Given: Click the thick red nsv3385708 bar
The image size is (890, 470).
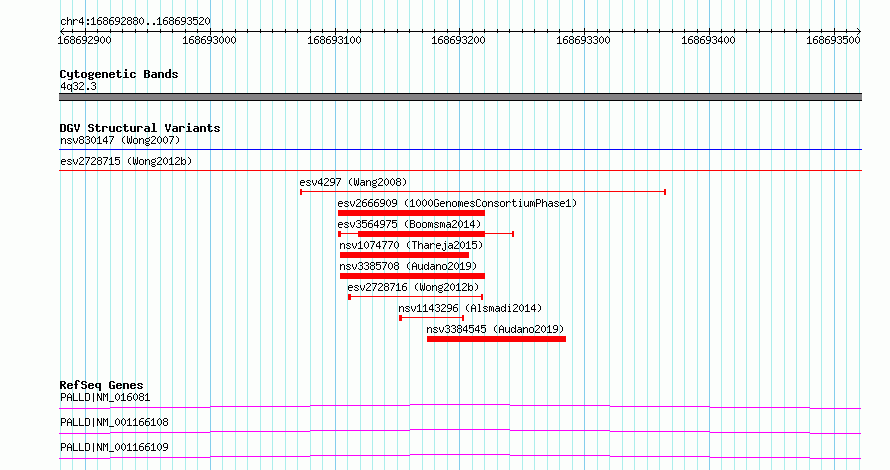Looking at the screenshot, I should point(412,276).
